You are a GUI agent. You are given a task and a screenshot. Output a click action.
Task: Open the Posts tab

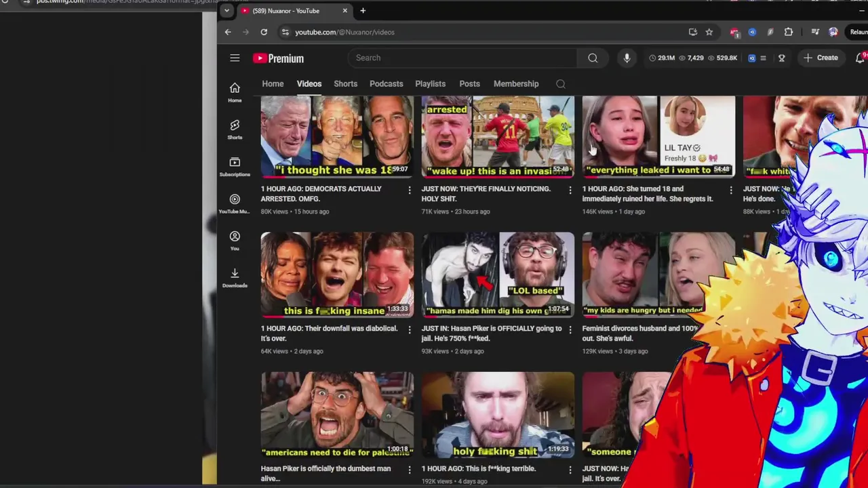[469, 84]
